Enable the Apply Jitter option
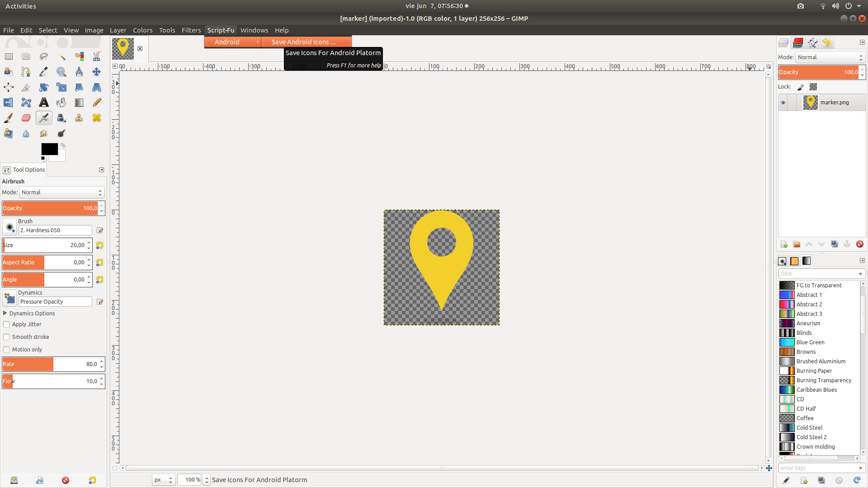Viewport: 868px width, 488px height. point(6,324)
